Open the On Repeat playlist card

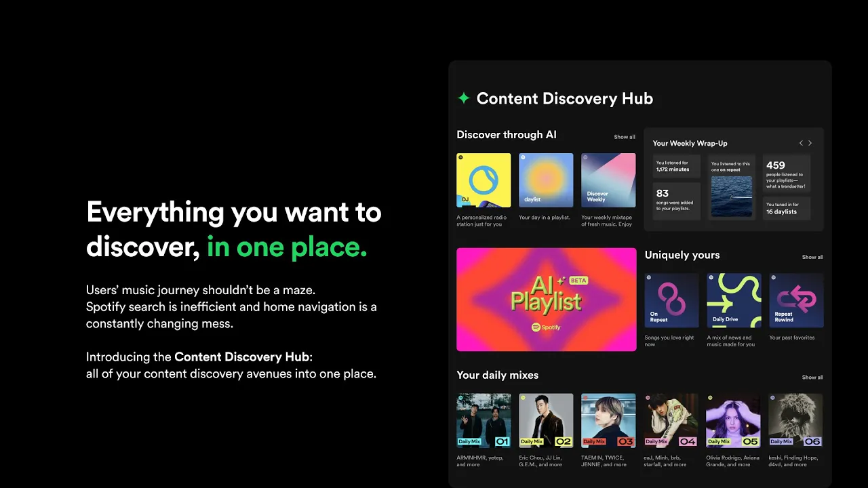[x=671, y=301]
